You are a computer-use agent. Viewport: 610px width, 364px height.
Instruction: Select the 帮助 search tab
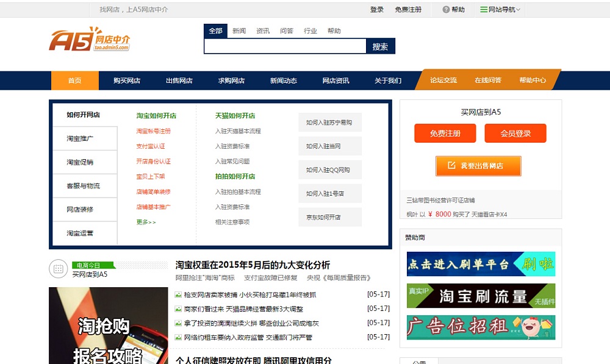tap(334, 30)
